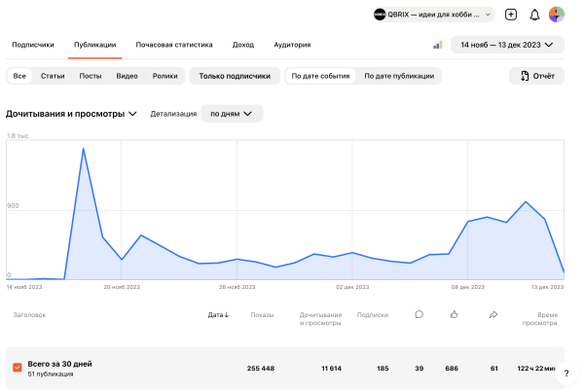Click the likes thumbs-up column icon
Viewport: 584px width, 392px height.
(455, 314)
